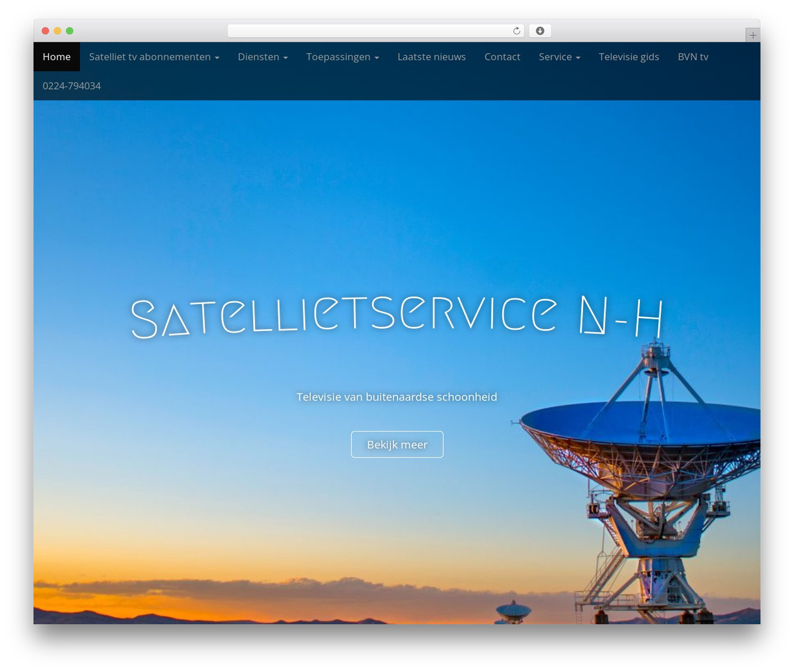The image size is (794, 672).
Task: Expand the Satelliet tv abonnementen dropdown
Action: 154,57
